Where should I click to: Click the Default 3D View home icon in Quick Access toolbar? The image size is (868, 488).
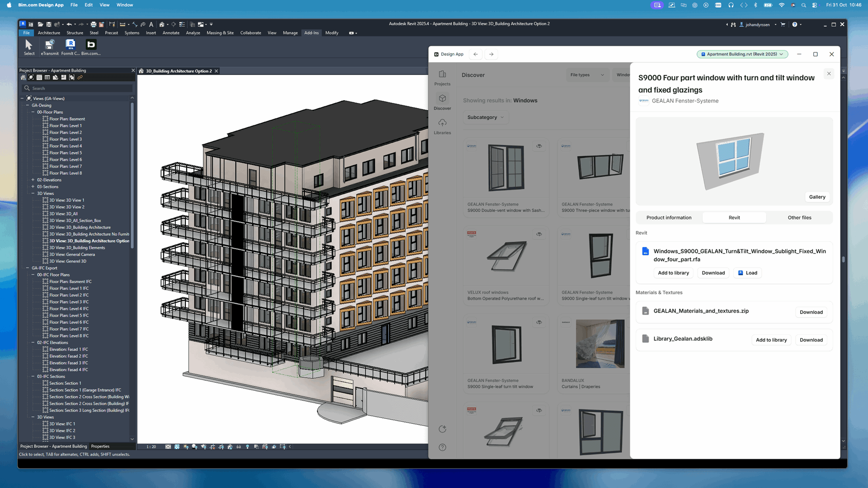(x=161, y=24)
